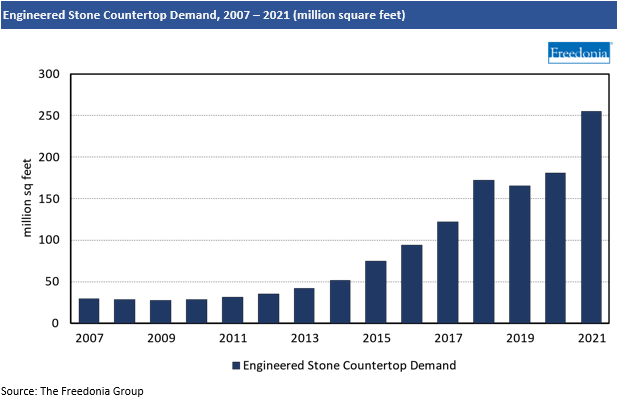The image size is (617, 404).
Task: Click the y-axis value 100
Action: point(49,240)
